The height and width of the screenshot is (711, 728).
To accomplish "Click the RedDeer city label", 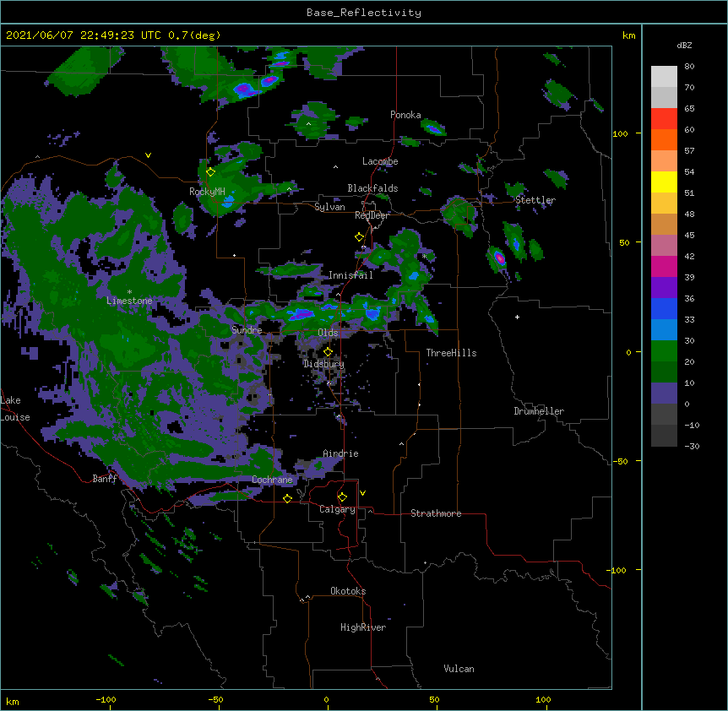I will [x=372, y=215].
